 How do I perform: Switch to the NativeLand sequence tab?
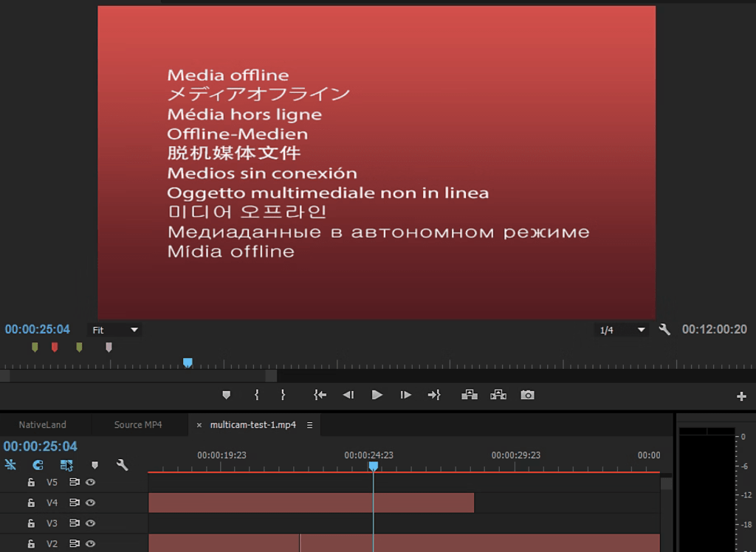[42, 425]
